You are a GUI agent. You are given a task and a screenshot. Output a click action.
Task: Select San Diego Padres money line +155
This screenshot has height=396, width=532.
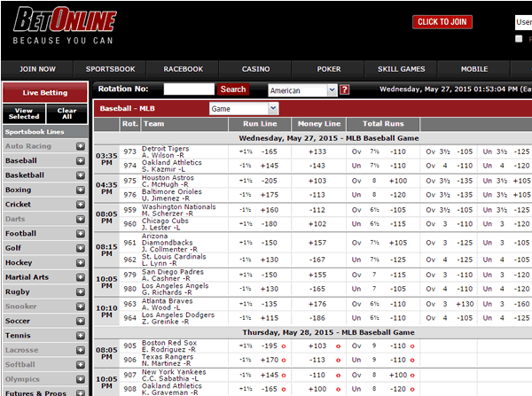click(317, 275)
